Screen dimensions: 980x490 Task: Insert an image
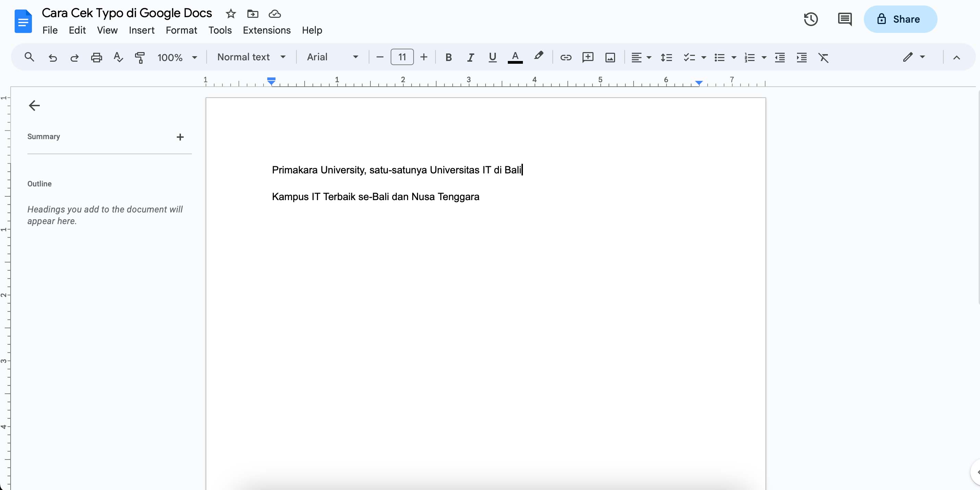pos(610,58)
